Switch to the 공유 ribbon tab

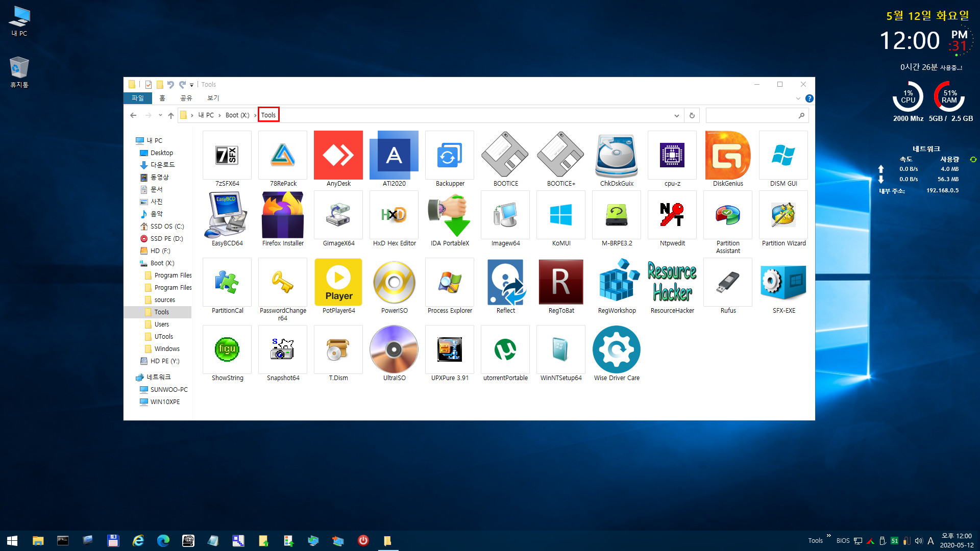[x=186, y=98]
